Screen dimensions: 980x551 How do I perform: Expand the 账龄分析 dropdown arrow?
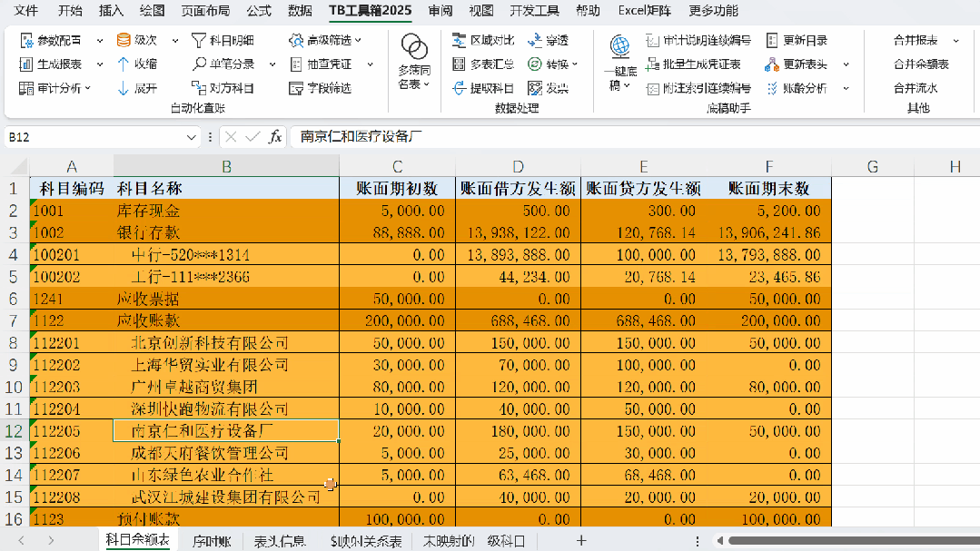click(x=846, y=88)
